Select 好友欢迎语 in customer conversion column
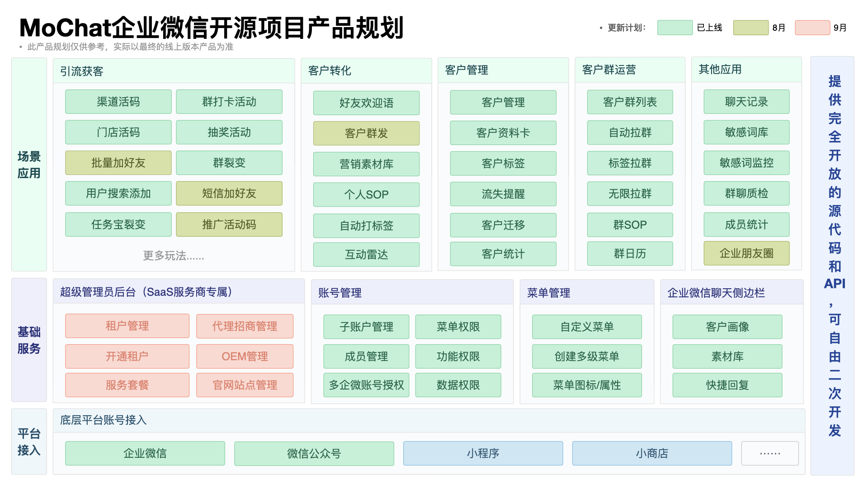 [x=366, y=103]
